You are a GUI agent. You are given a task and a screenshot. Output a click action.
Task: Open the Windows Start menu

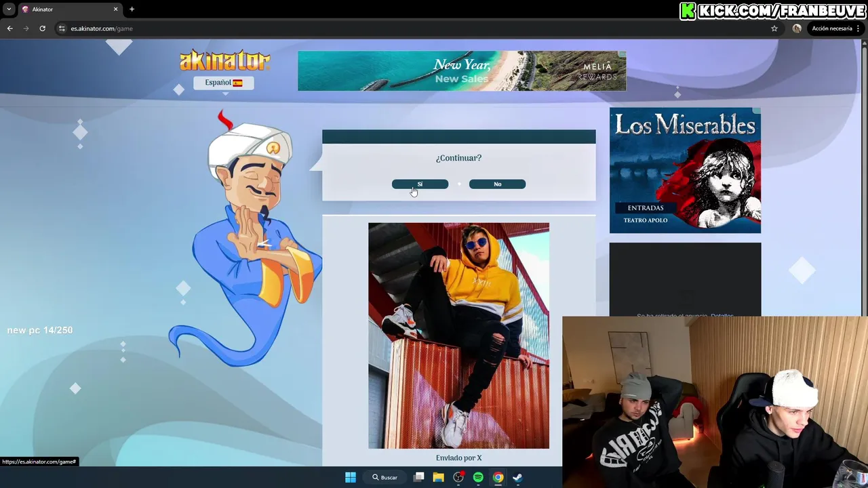point(351,477)
